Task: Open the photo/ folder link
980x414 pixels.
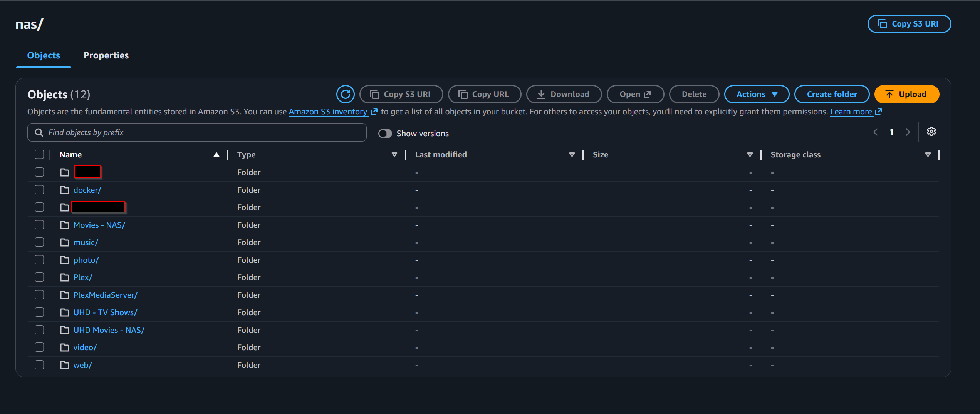Action: (x=86, y=260)
